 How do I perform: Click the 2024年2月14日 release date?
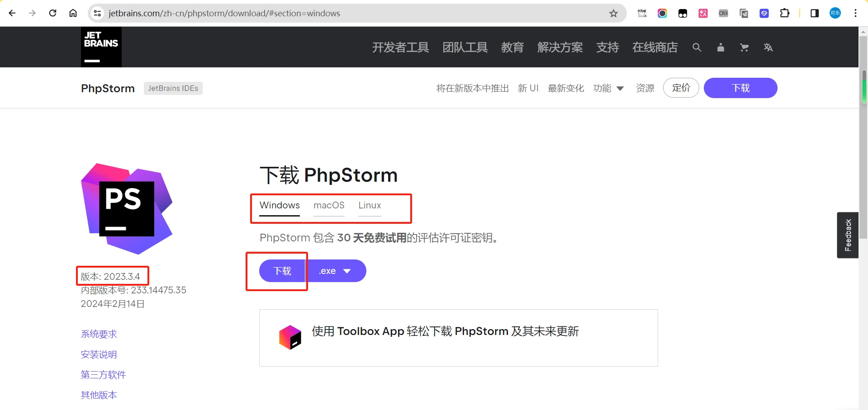(113, 304)
